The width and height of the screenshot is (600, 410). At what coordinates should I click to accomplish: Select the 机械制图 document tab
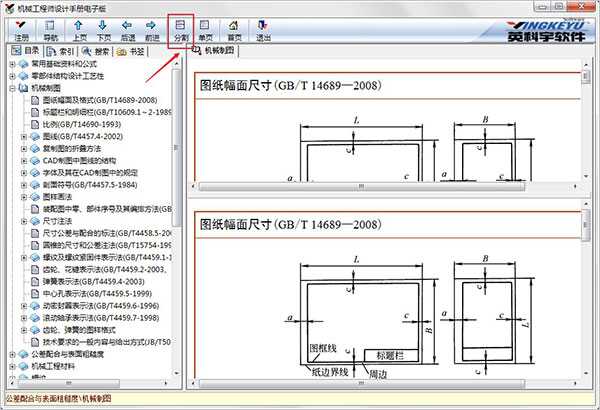214,50
